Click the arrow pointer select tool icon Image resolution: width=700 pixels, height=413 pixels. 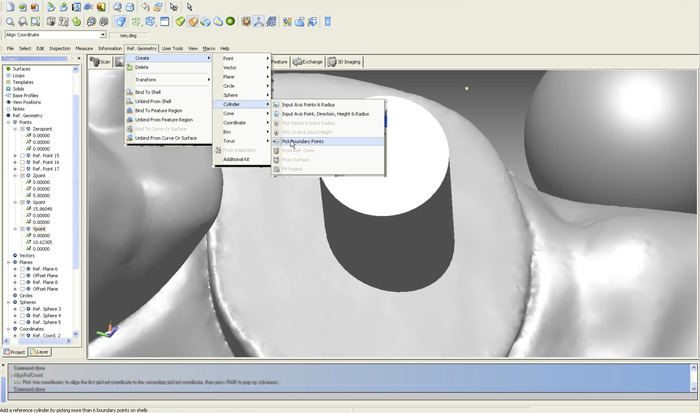coord(189,6)
